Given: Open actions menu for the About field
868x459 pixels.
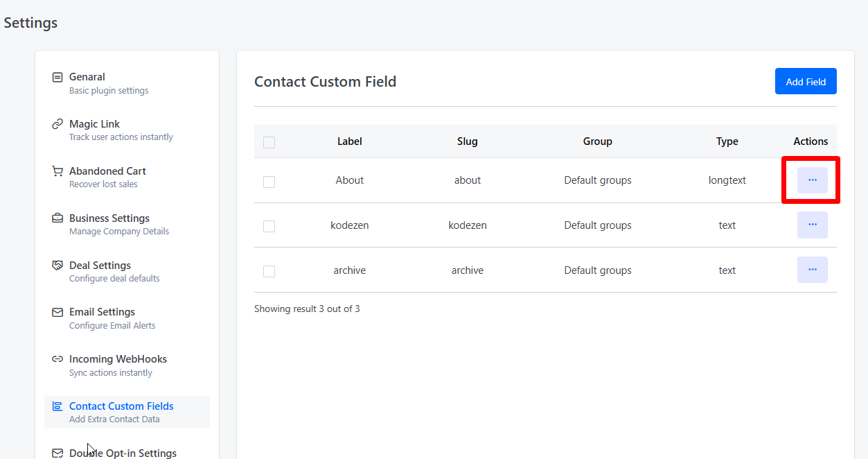Looking at the screenshot, I should pyautogui.click(x=813, y=180).
